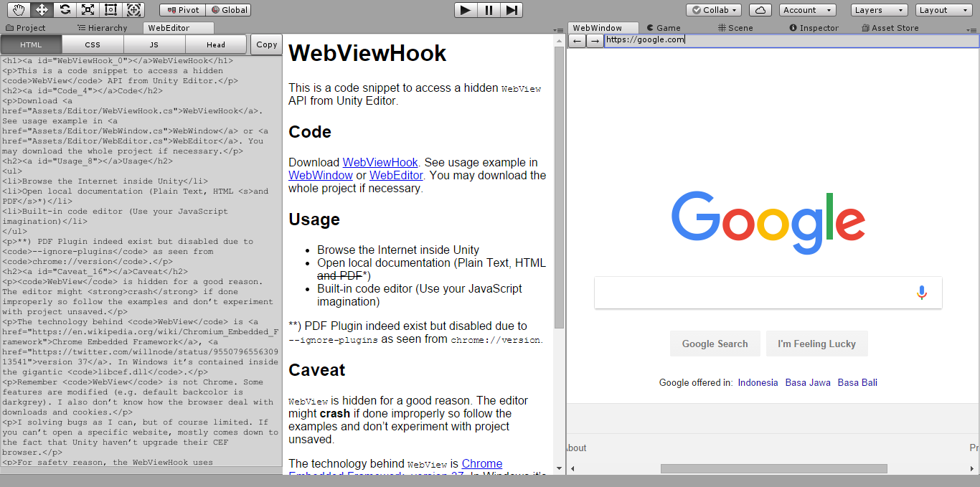The width and height of the screenshot is (980, 487).
Task: Select the WebEditor tab
Action: point(177,28)
